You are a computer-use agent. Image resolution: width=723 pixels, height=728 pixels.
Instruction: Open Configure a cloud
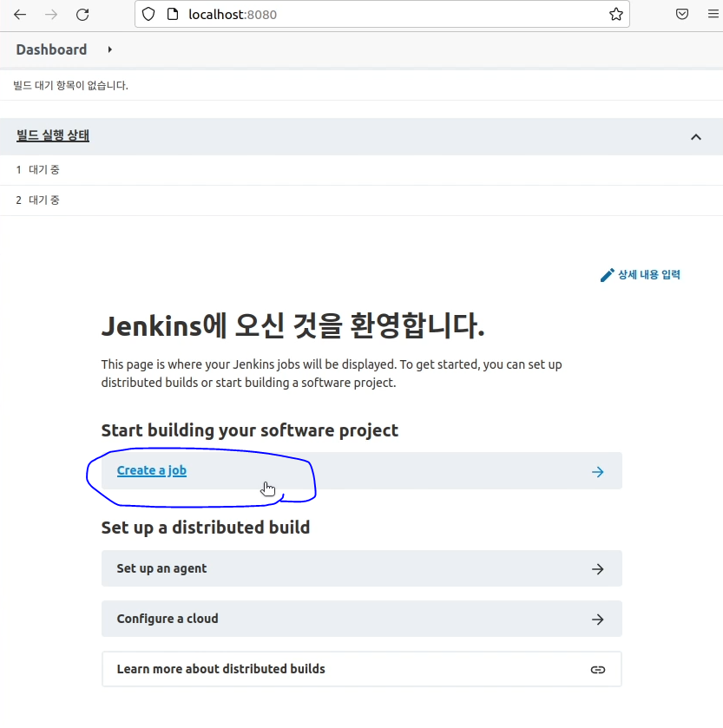click(361, 619)
